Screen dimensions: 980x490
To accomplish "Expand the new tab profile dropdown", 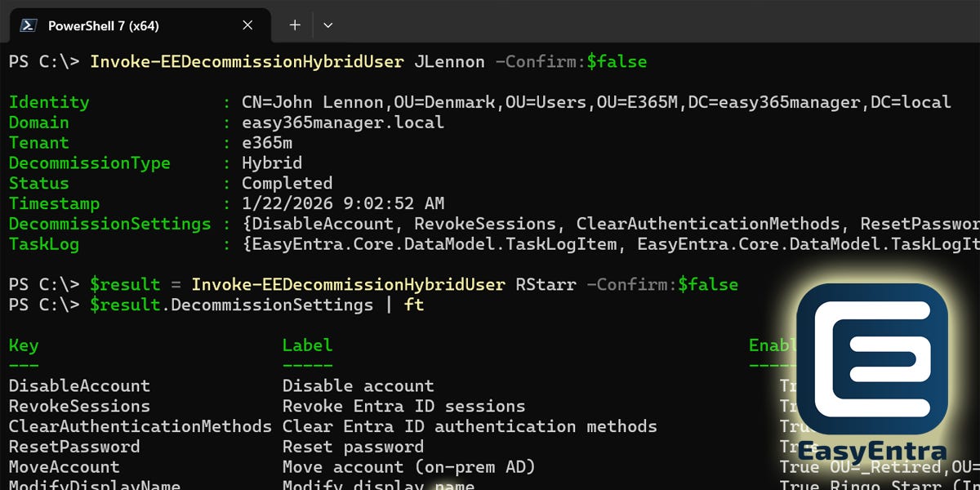I will 327,25.
